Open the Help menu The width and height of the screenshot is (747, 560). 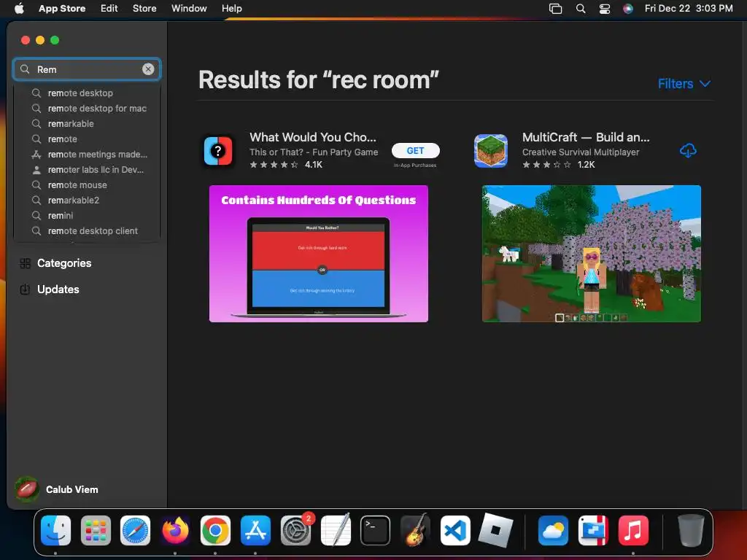pos(231,8)
